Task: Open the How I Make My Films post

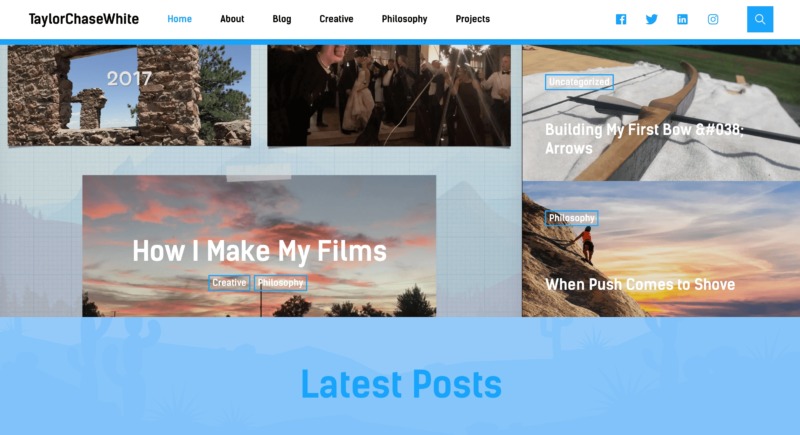Action: (x=259, y=251)
